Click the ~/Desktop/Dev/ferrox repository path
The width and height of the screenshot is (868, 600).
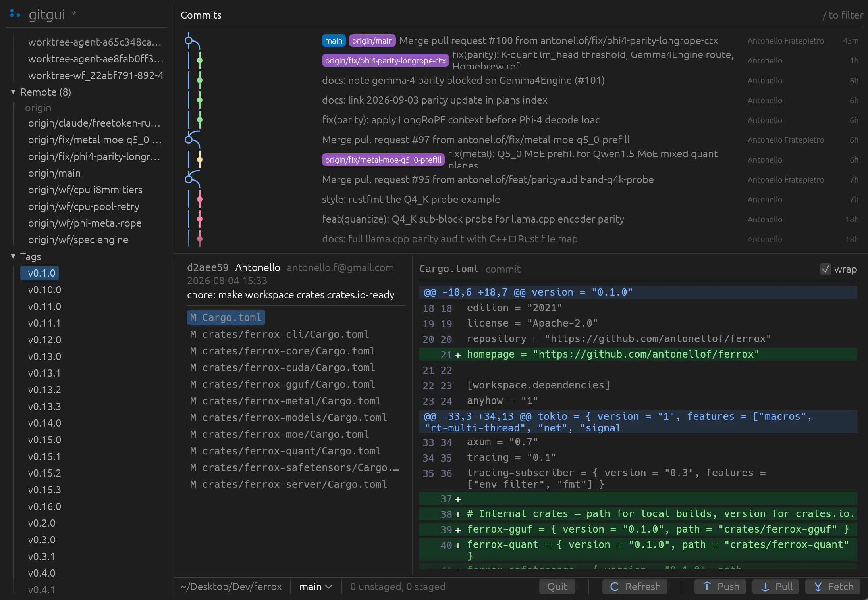(x=231, y=587)
